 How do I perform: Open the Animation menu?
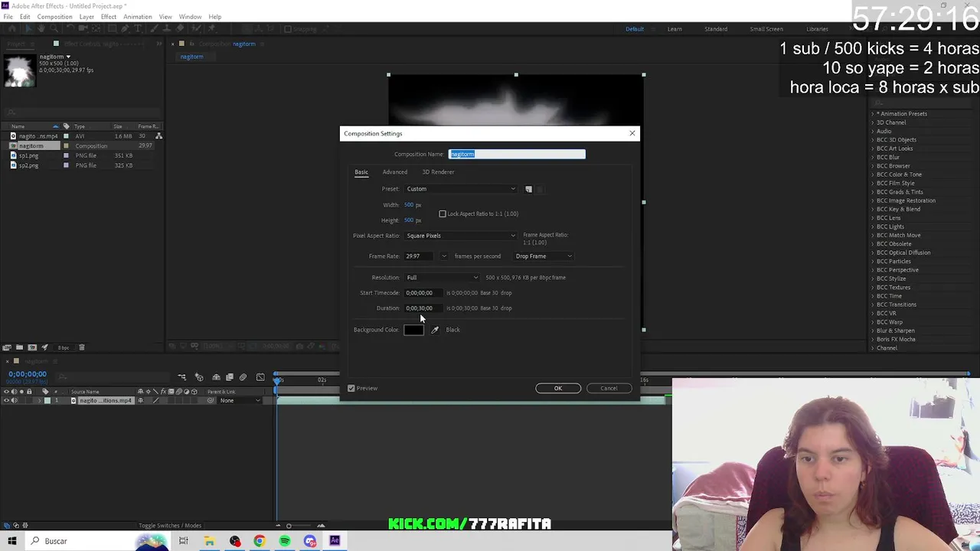138,17
